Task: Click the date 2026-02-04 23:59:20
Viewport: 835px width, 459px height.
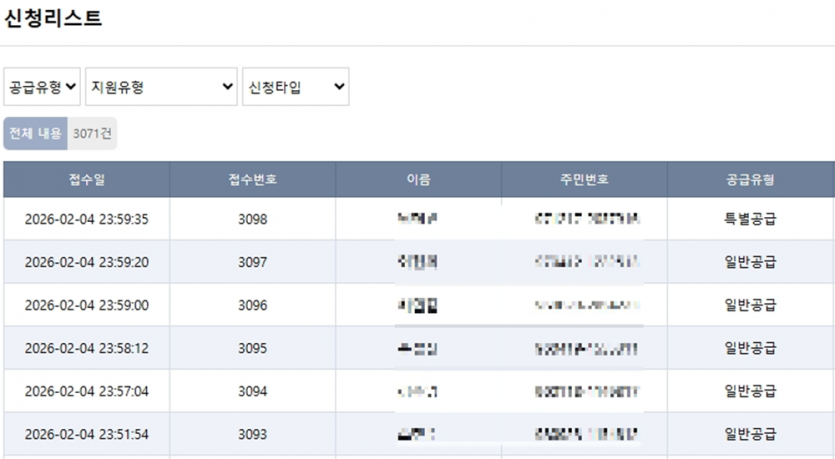Action: 86,262
